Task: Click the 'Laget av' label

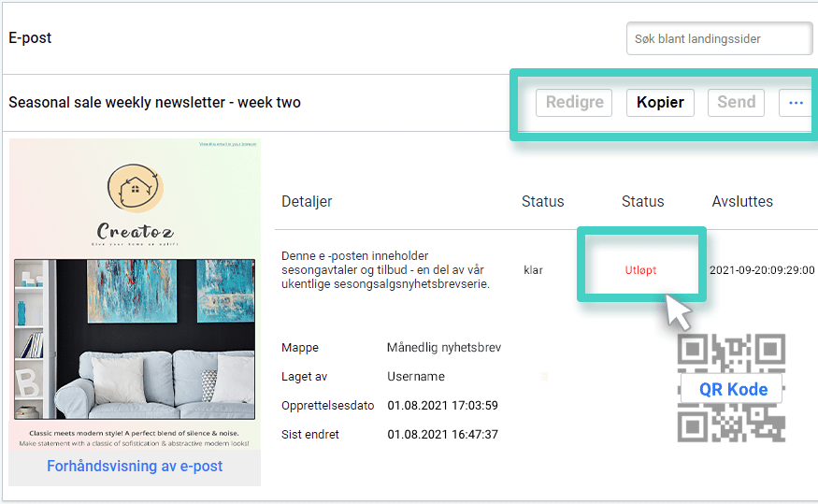Action: [304, 377]
